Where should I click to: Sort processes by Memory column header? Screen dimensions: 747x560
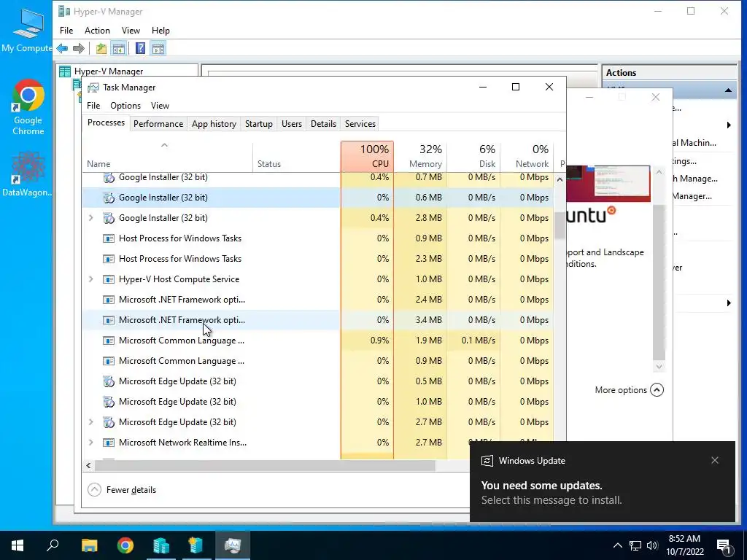[x=421, y=156]
